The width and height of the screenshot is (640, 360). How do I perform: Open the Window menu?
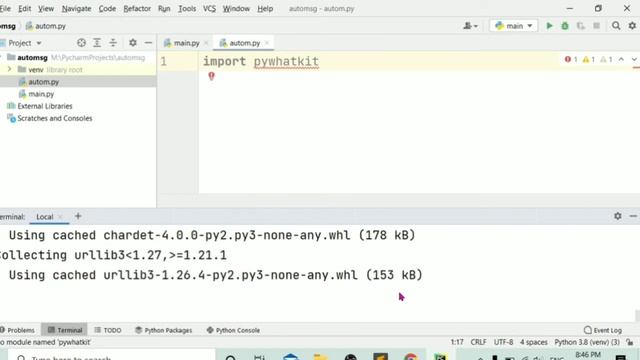[236, 9]
